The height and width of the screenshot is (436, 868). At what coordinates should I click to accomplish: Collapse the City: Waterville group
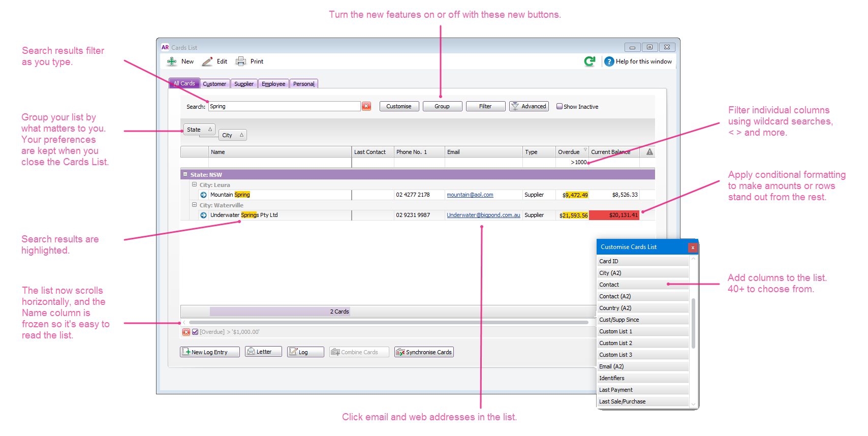(x=194, y=205)
